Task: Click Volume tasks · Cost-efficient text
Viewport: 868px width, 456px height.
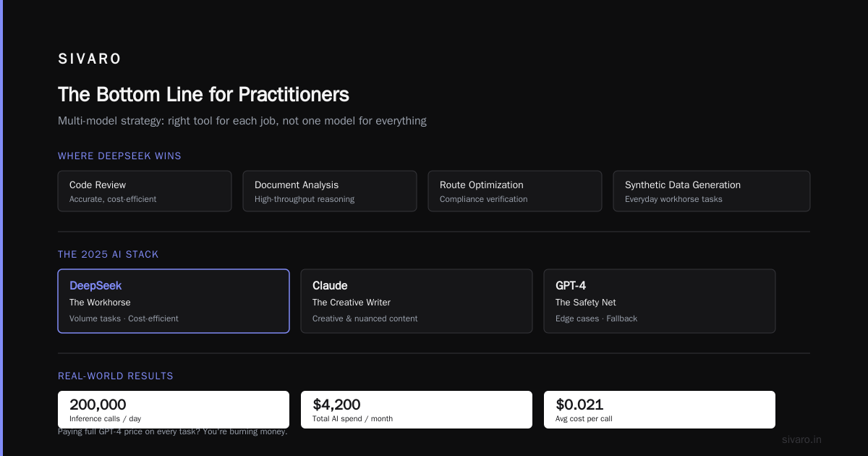Action: [x=124, y=318]
